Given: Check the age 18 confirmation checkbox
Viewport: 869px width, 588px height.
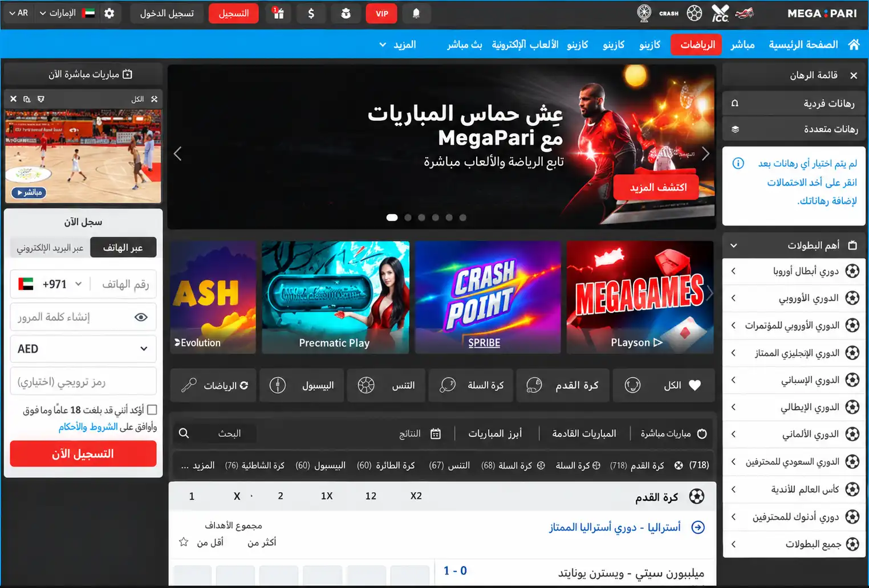Looking at the screenshot, I should coord(152,410).
